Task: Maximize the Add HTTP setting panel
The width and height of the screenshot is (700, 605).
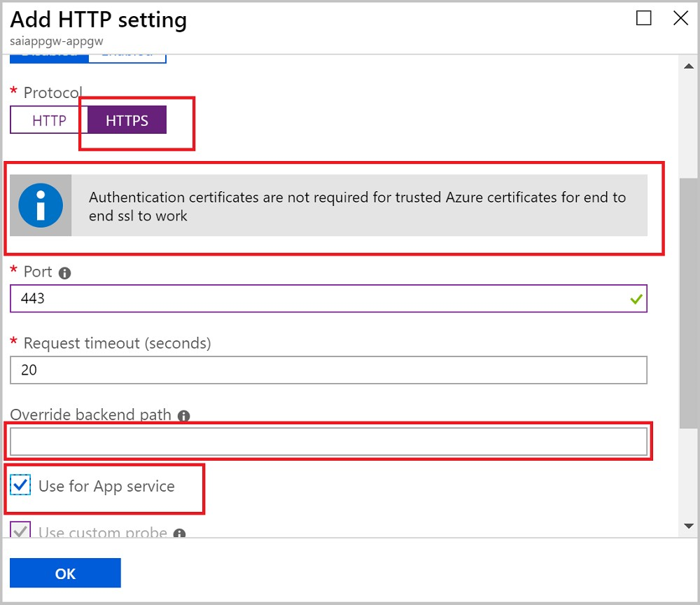Action: (x=643, y=19)
